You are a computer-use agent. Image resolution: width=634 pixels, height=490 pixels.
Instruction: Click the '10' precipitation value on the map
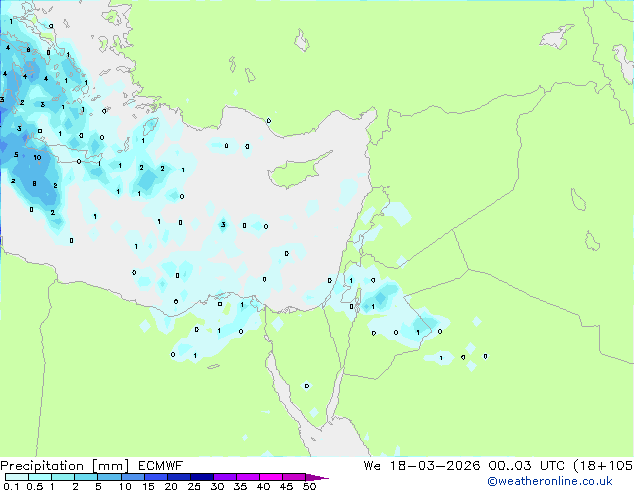pyautogui.click(x=37, y=157)
